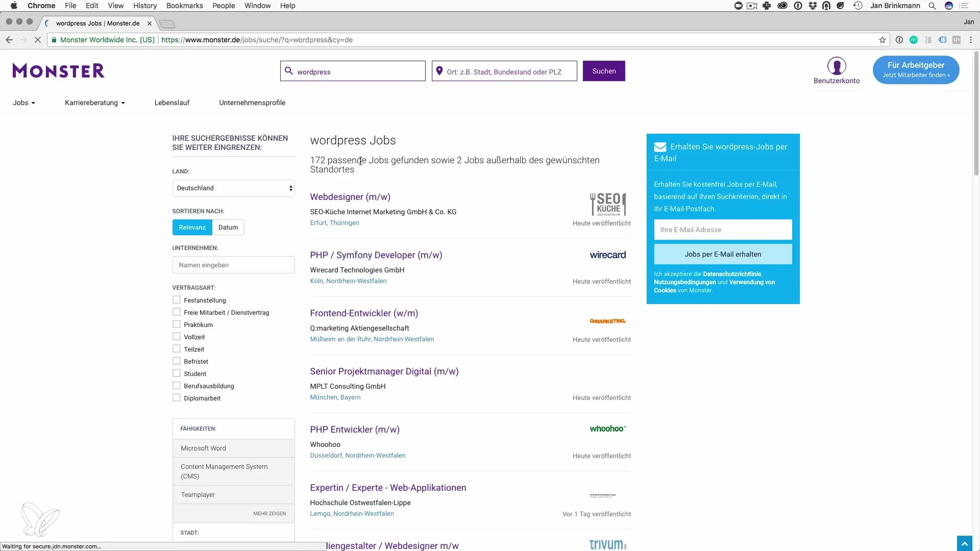Check the Praktikum checkbox
Viewport: 980px width, 551px height.
[177, 324]
